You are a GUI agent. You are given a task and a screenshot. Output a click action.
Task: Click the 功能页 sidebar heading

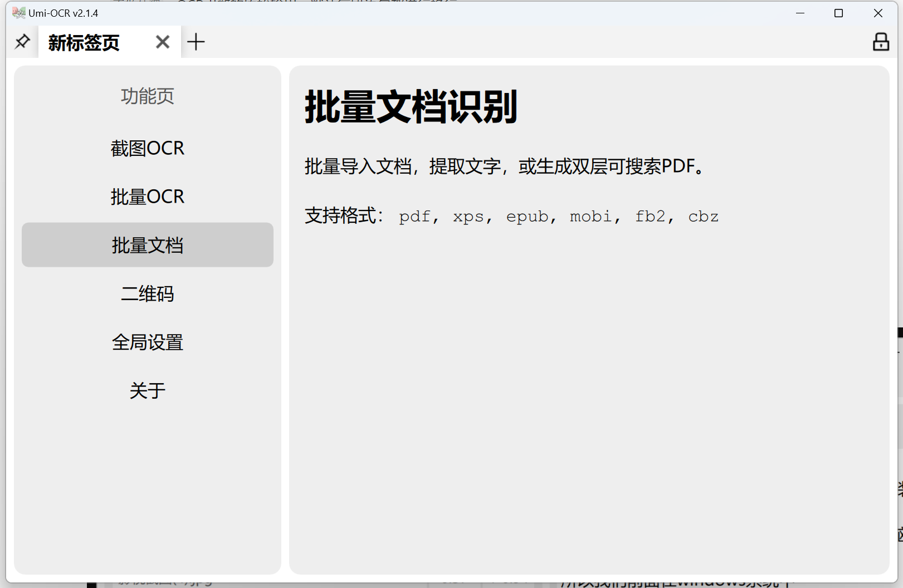[x=148, y=96]
